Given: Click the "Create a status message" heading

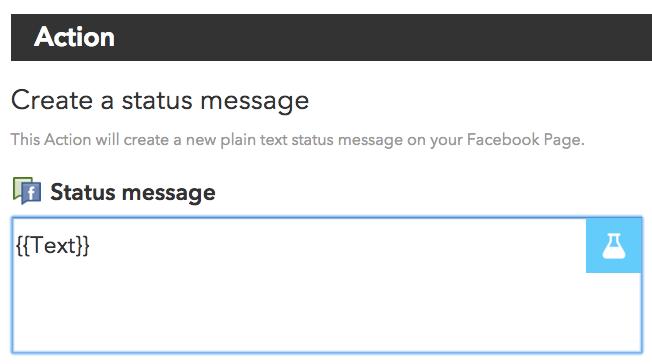Looking at the screenshot, I should coord(160,101).
